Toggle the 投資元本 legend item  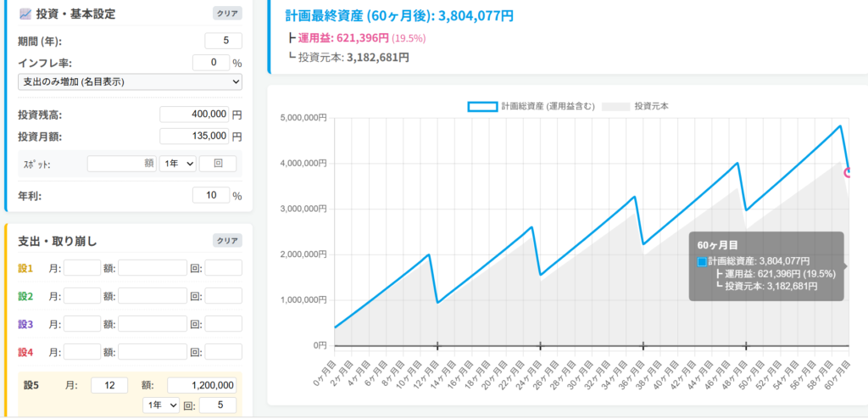pyautogui.click(x=634, y=106)
